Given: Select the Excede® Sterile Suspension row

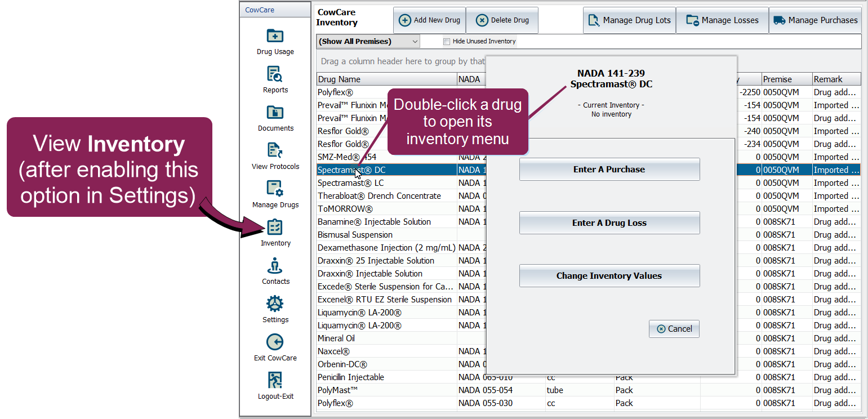Looking at the screenshot, I should [589, 287].
